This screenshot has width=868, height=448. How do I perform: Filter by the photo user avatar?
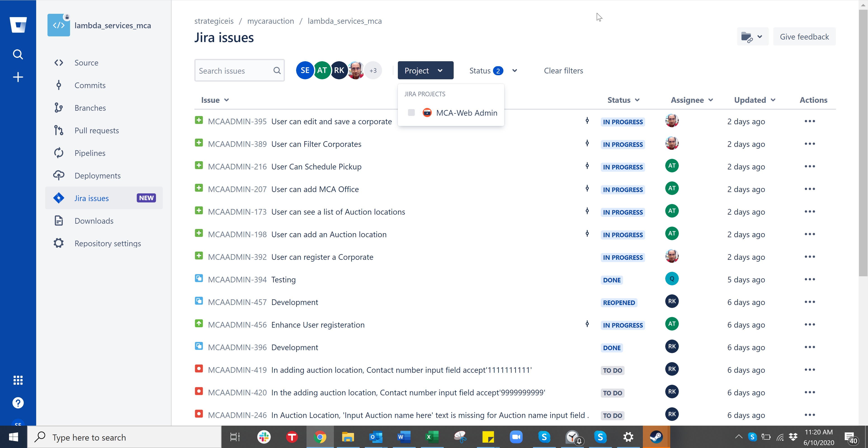coord(356,70)
